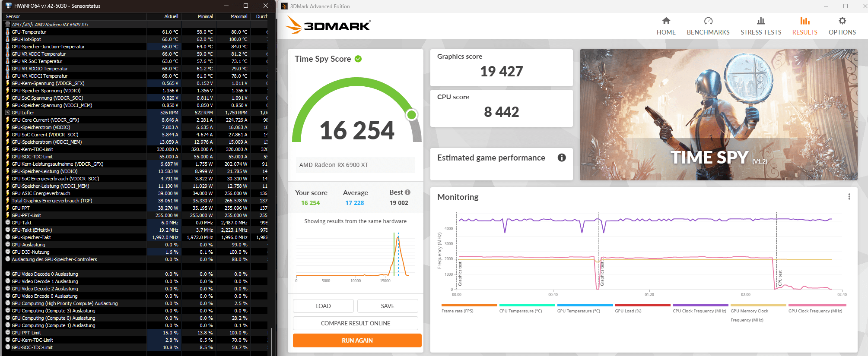Click COMPARE RESULT ONLINE

[356, 323]
